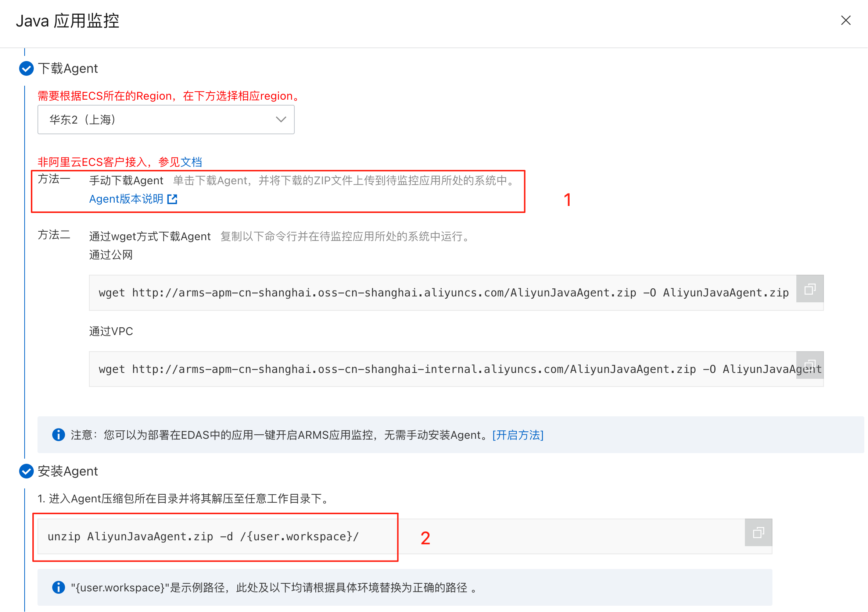This screenshot has width=868, height=612.
Task: Click the VPC wget command code box
Action: (442, 369)
